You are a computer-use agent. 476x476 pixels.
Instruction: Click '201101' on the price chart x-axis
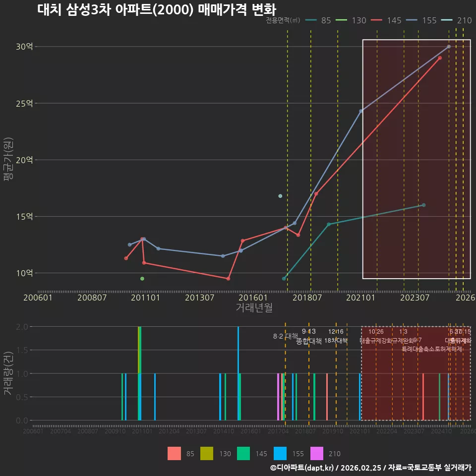145,297
